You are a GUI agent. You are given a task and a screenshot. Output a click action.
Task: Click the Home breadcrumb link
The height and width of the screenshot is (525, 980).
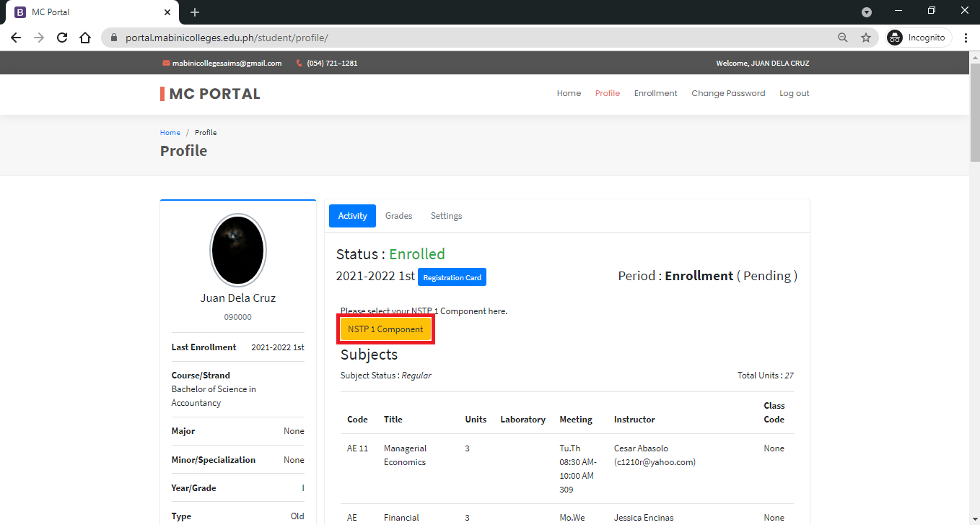coord(170,133)
